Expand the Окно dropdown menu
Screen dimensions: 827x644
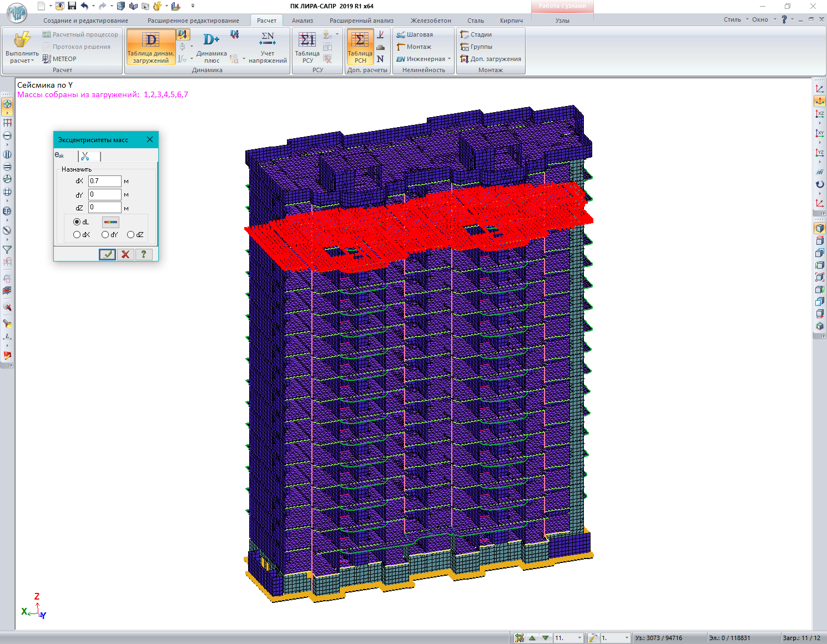tap(764, 19)
